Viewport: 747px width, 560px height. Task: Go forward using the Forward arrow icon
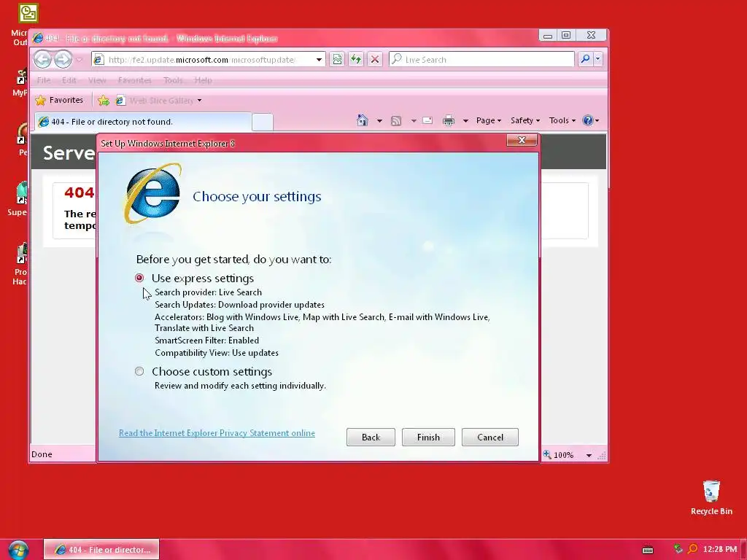tap(63, 60)
